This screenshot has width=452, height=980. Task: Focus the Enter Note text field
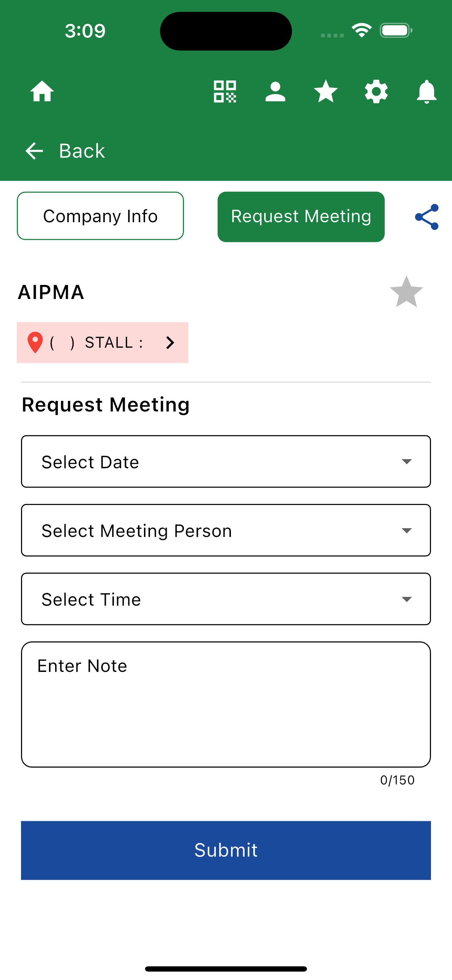(226, 704)
